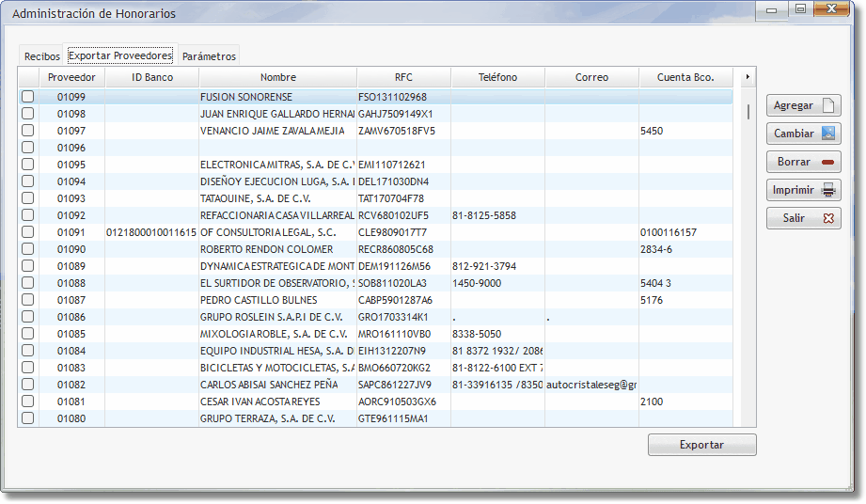Select the PEDRO CASTILLO BULNES cell

pos(277,300)
